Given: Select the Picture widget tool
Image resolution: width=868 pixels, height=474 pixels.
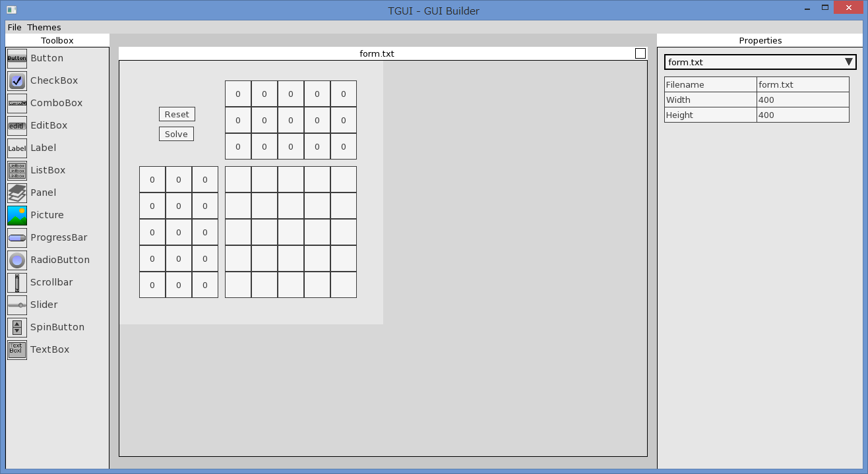Looking at the screenshot, I should point(47,215).
